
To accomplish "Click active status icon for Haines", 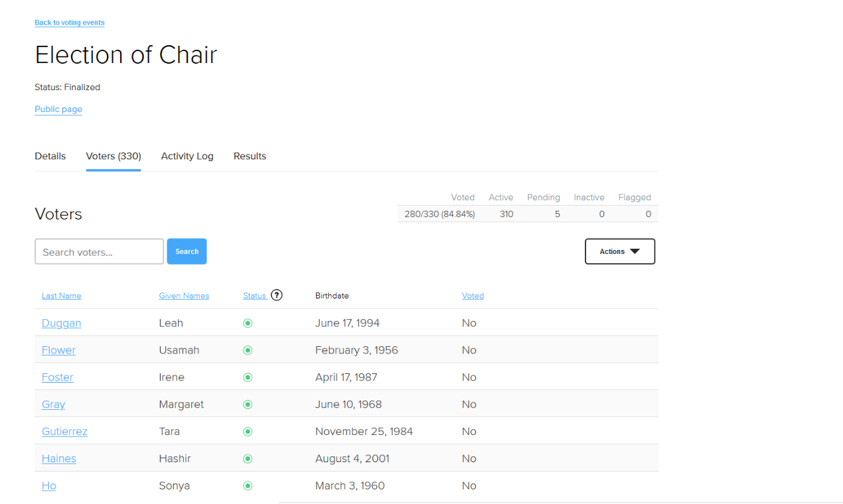I will point(248,459).
